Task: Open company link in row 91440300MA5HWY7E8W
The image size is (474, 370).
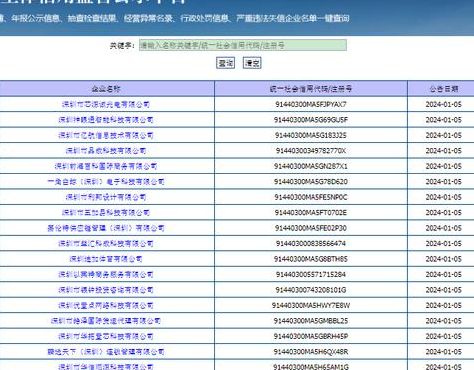Action: click(x=106, y=305)
